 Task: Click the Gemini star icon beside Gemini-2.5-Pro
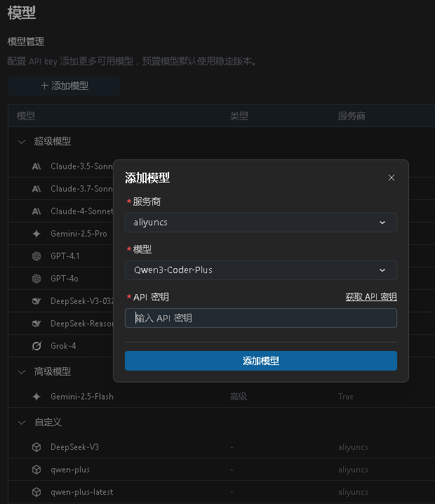[36, 234]
